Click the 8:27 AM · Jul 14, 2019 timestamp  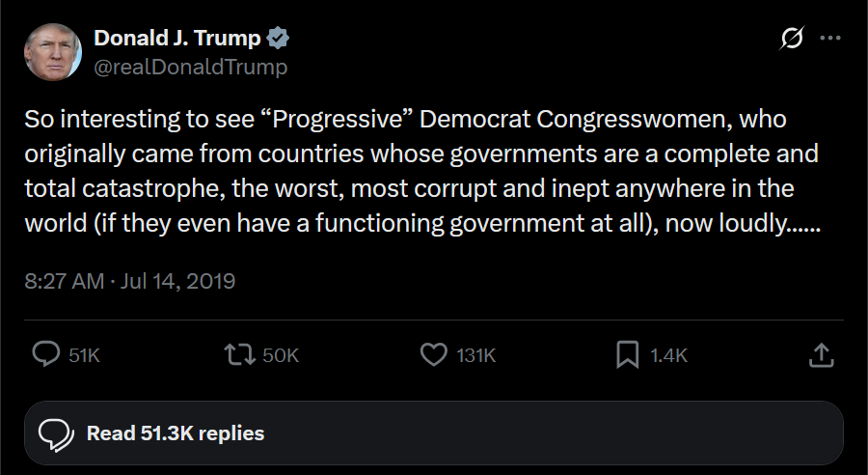coord(130,281)
